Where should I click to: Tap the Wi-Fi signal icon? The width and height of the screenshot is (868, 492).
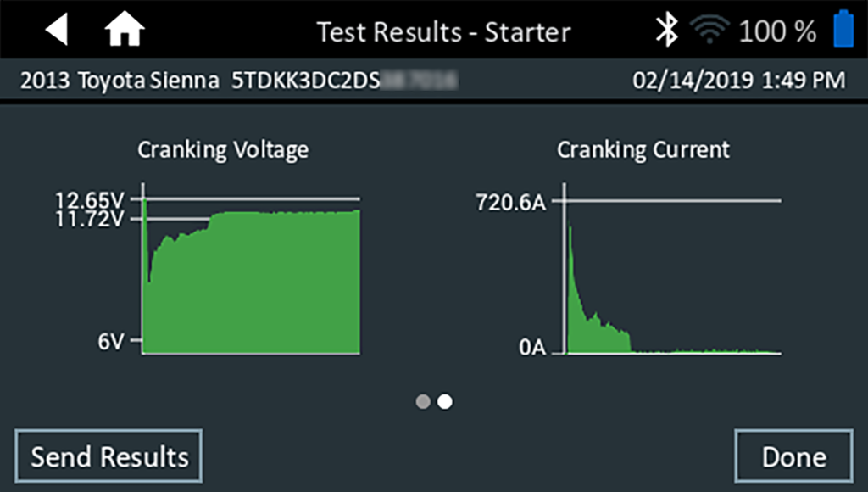coord(710,31)
